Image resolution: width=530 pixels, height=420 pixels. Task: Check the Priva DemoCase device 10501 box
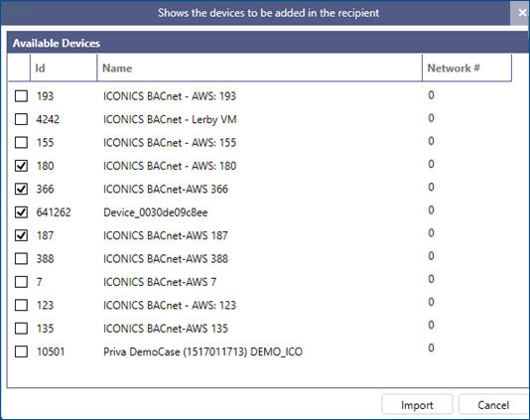coord(21,351)
